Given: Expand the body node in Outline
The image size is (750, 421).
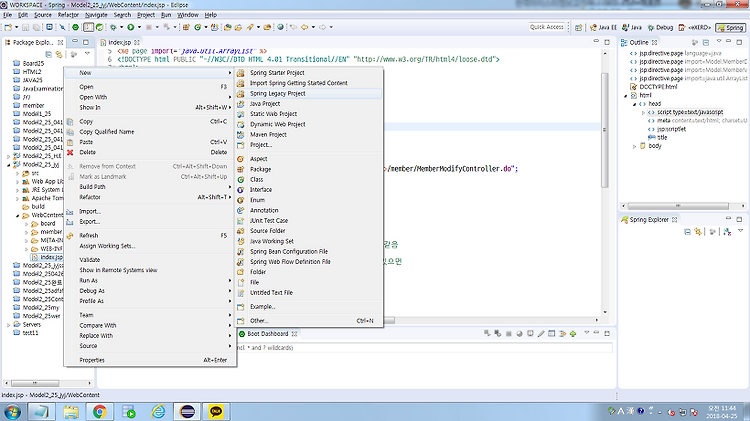Looking at the screenshot, I should (634, 146).
